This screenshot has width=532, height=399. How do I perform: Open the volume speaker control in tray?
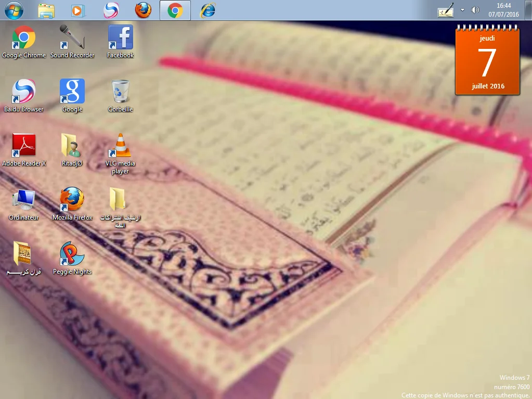click(x=475, y=10)
